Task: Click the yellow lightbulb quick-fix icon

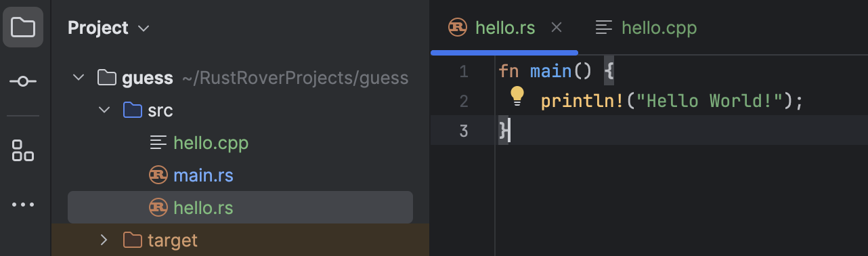Action: pos(517,97)
